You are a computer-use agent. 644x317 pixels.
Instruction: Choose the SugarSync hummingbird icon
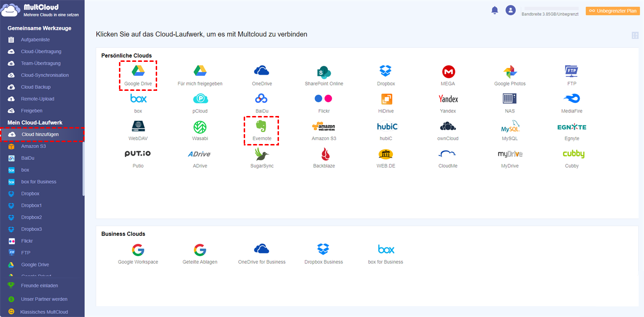coord(262,154)
